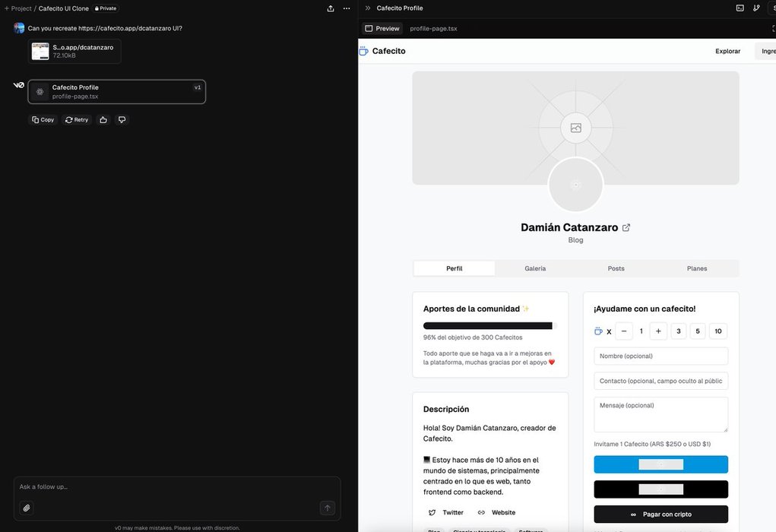776x532 pixels.
Task: Open the profile-page.tsx code tab
Action: point(433,29)
